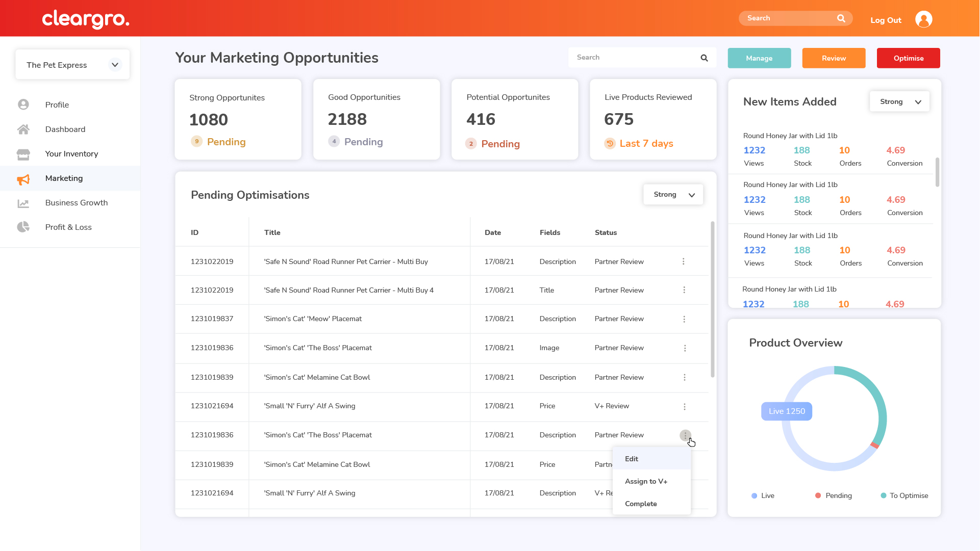Viewport: 980px width, 551px height.
Task: Click the user avatar icon in header
Action: (x=923, y=19)
